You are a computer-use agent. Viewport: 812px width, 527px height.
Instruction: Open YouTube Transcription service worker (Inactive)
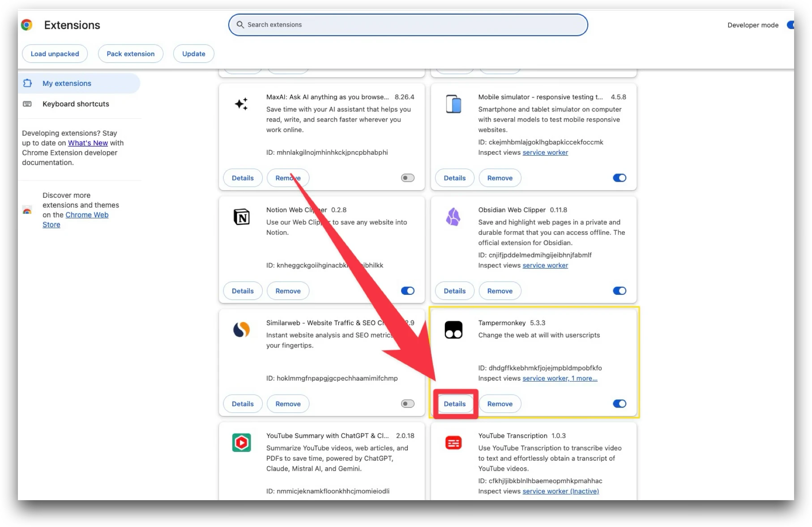561,491
